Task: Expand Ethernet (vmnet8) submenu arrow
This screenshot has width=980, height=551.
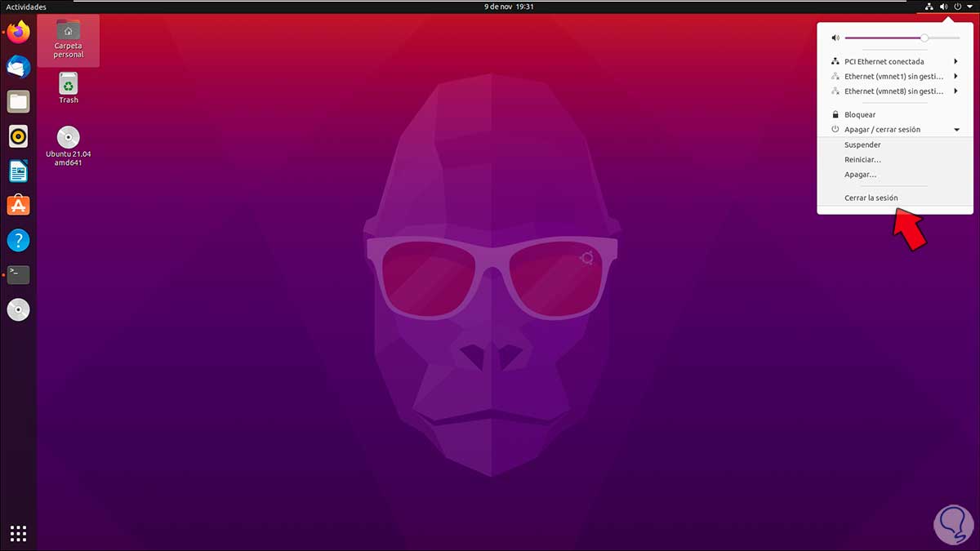Action: click(955, 91)
